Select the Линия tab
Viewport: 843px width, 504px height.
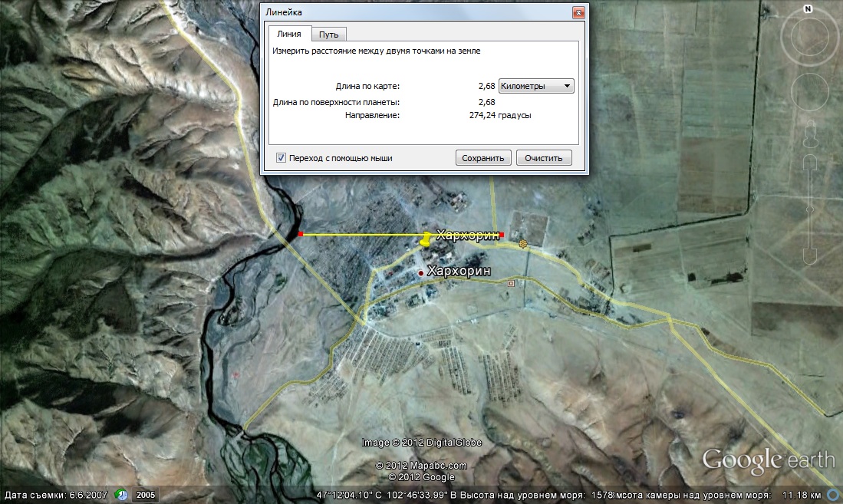click(289, 35)
